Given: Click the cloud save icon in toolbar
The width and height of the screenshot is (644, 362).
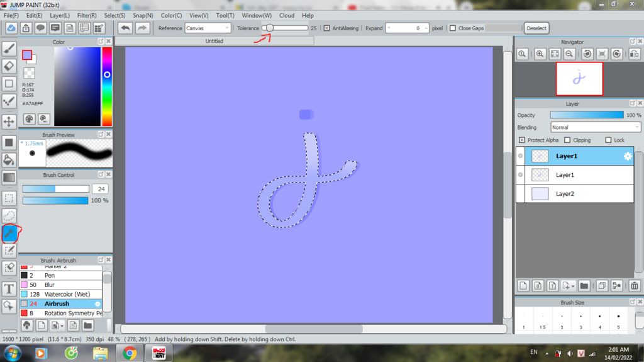Looking at the screenshot, I should [11, 28].
